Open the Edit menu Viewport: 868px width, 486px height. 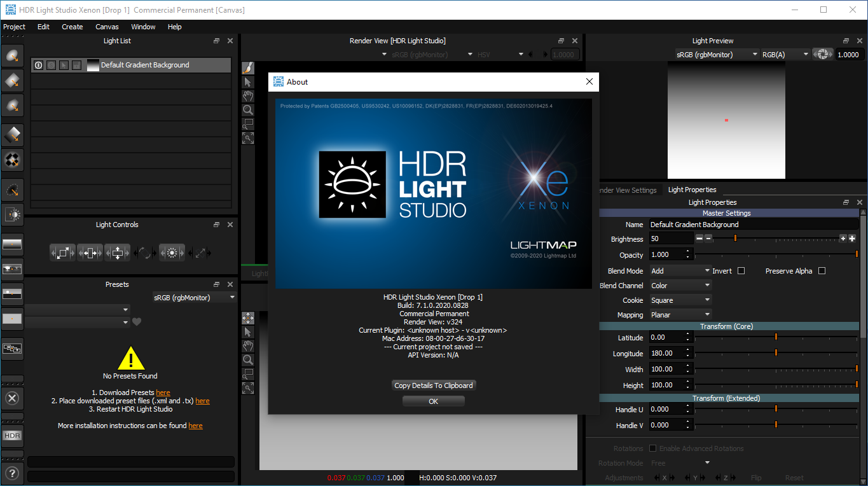coord(43,27)
